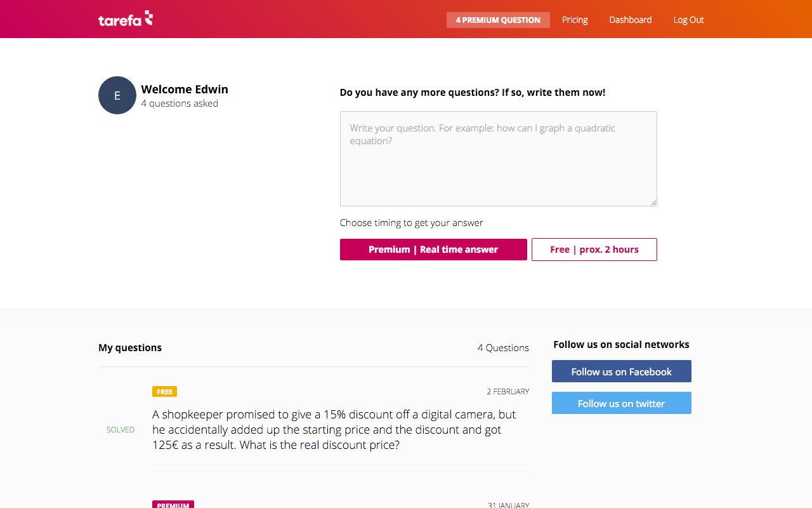Viewport: 812px width, 508px height.
Task: Click the 4 Questions count text
Action: [503, 348]
